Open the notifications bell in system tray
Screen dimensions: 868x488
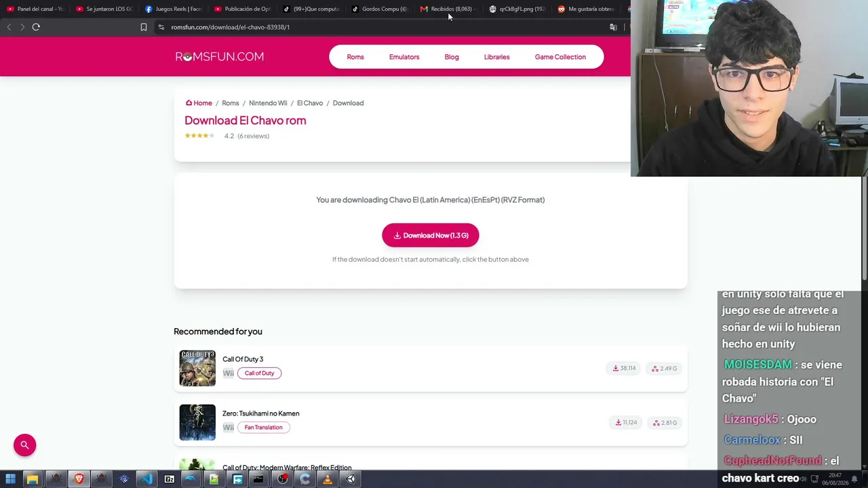855,479
